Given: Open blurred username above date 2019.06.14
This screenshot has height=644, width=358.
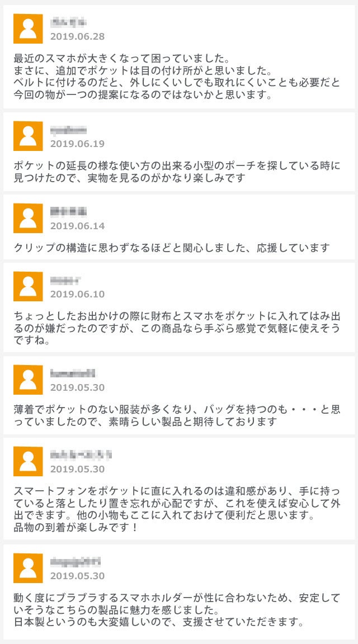Looking at the screenshot, I should [68, 212].
